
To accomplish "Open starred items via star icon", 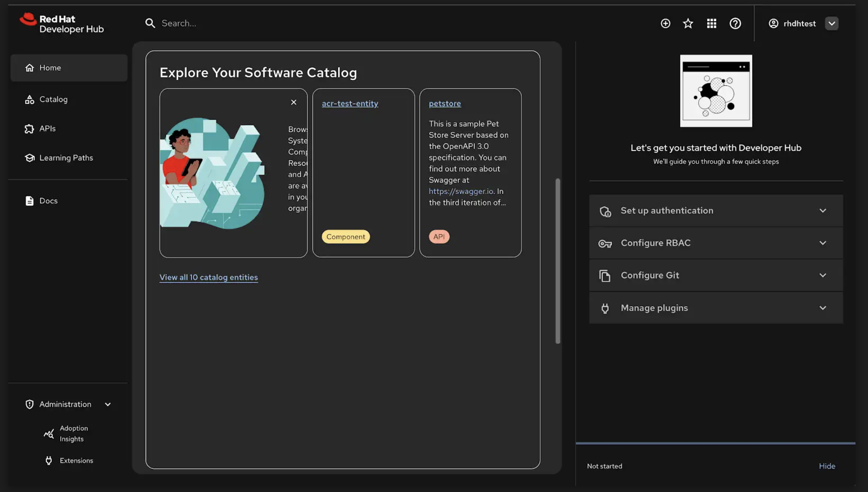I will coord(688,23).
